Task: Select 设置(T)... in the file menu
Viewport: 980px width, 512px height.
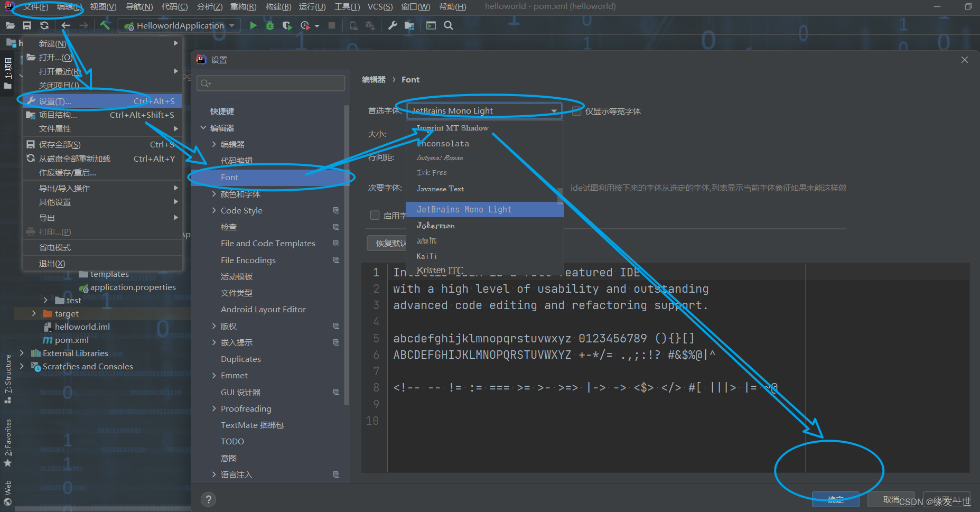Action: (103, 101)
